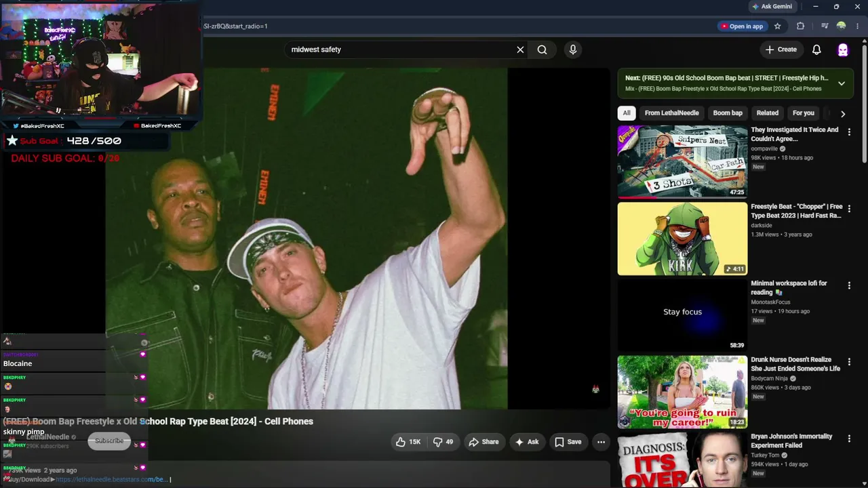Image resolution: width=868 pixels, height=488 pixels.
Task: Like the video with 15K likes
Action: [x=408, y=442]
